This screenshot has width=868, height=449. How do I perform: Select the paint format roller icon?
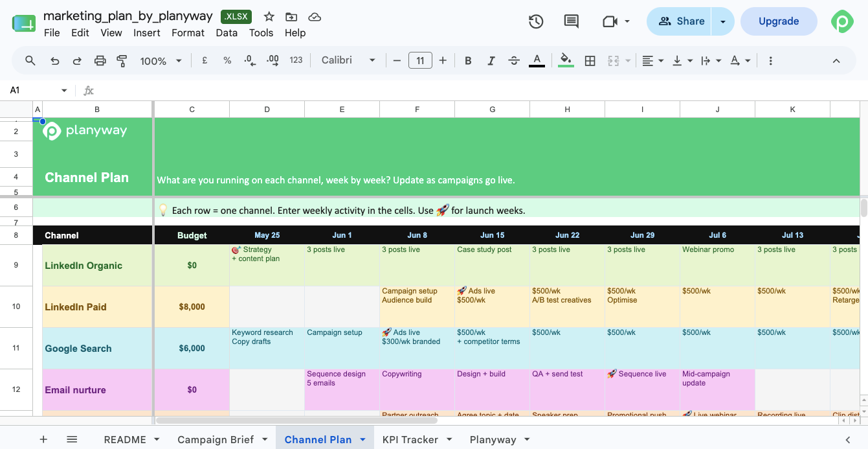click(x=122, y=60)
